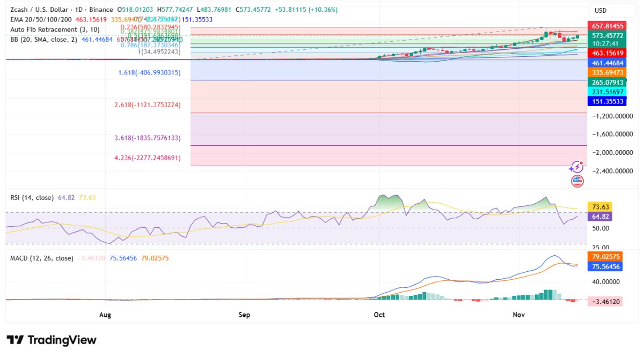Click the lightning bolt event marker icon
Viewport: 644px width, 357px height.
pyautogui.click(x=577, y=167)
